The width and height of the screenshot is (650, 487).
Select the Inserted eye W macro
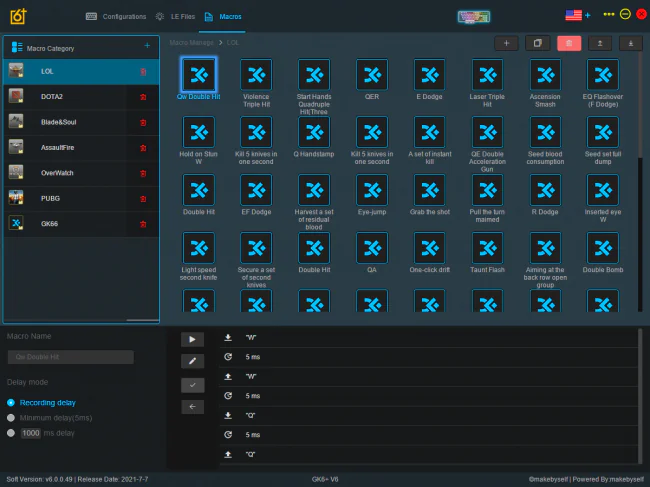pyautogui.click(x=603, y=190)
